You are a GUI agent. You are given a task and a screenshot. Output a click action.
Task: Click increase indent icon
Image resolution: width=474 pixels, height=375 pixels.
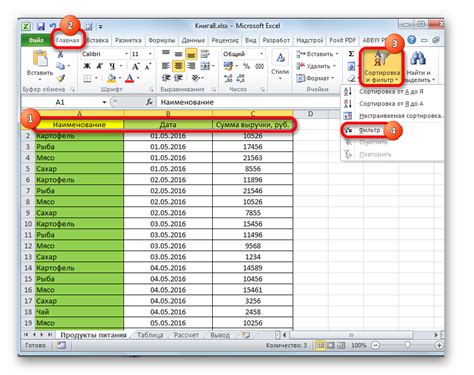[x=178, y=78]
